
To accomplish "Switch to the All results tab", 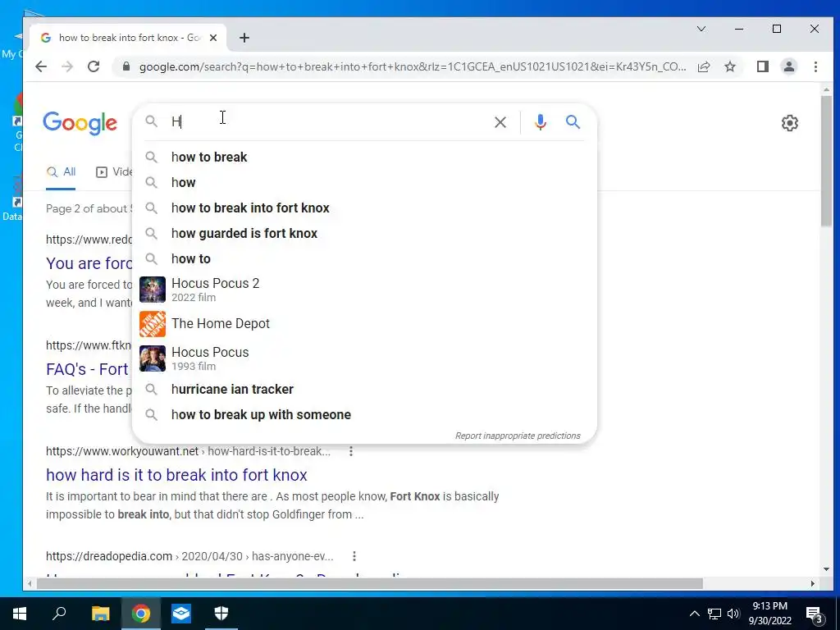I will [x=61, y=172].
